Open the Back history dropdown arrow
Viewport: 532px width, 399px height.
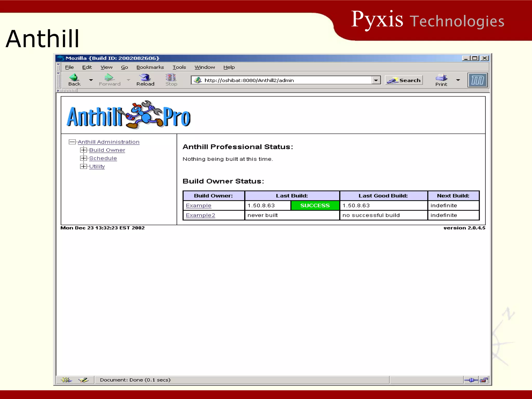pyautogui.click(x=91, y=80)
